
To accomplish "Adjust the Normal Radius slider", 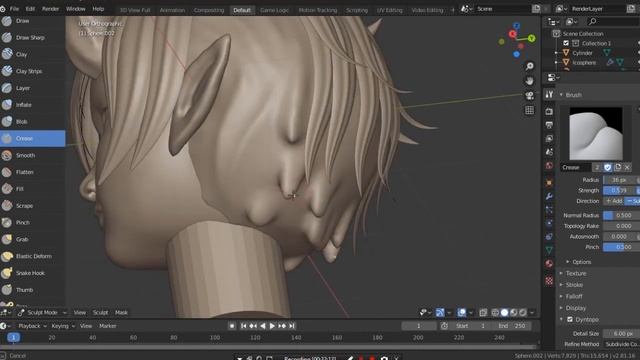I will (621, 216).
